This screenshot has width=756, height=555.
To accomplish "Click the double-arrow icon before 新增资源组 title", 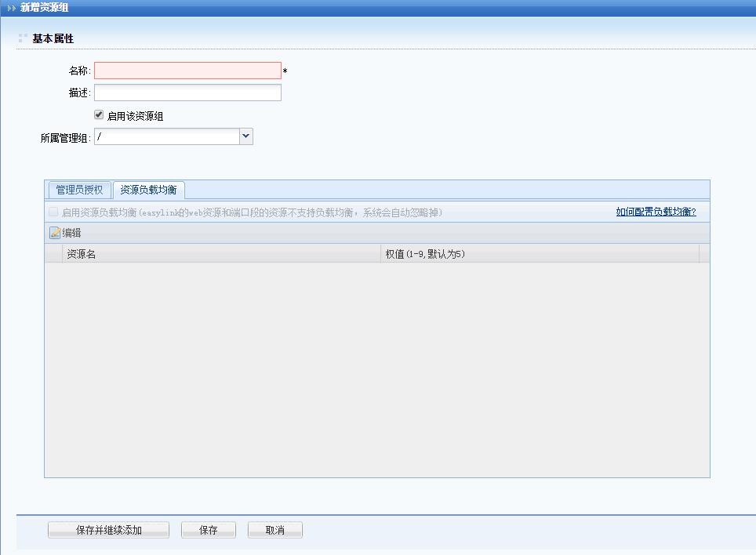I will click(x=11, y=7).
